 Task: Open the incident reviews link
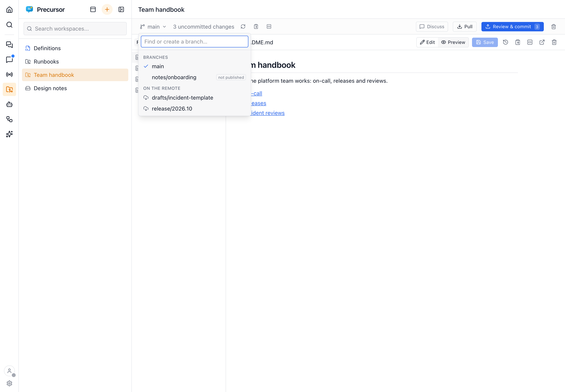tap(268, 113)
